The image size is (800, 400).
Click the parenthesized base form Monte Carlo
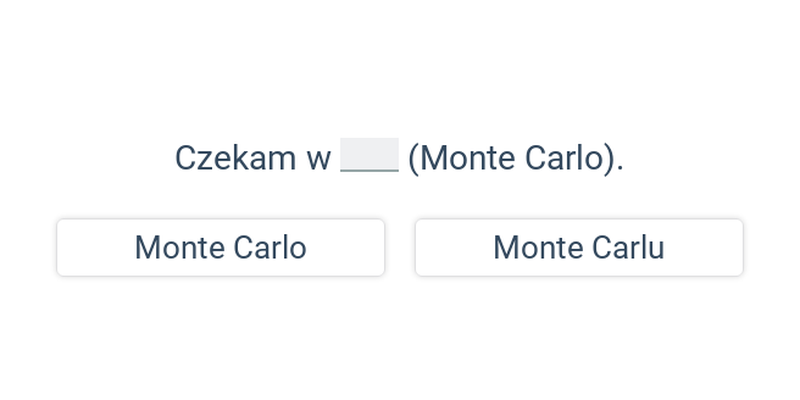(513, 158)
